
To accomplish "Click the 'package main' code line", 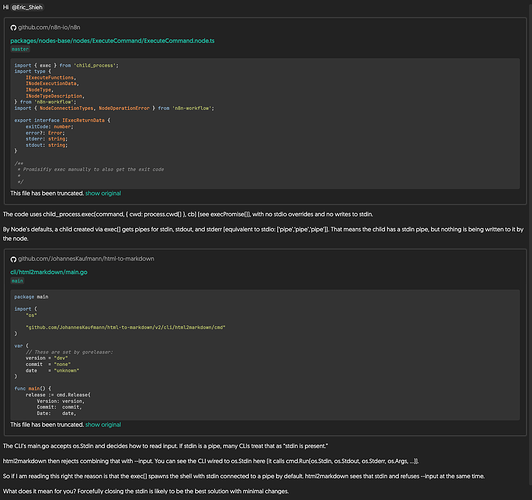I will coord(31,297).
